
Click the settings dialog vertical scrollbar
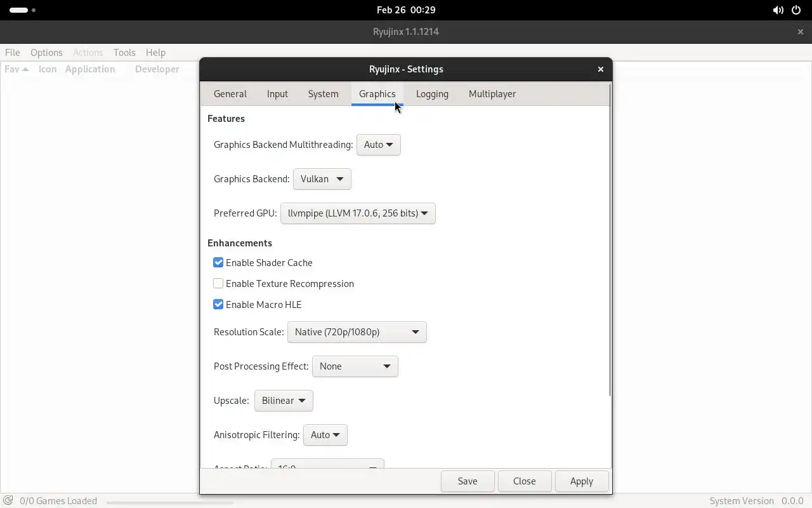tap(610, 240)
